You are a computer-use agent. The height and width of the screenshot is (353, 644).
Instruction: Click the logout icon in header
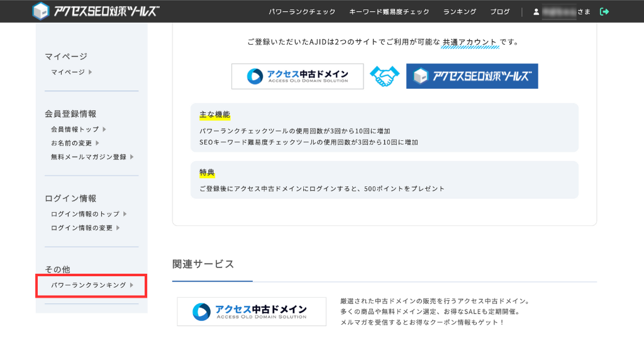pos(604,11)
